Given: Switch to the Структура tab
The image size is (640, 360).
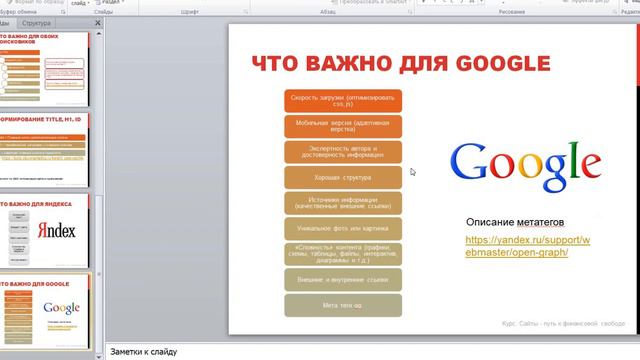Looking at the screenshot, I should point(36,23).
